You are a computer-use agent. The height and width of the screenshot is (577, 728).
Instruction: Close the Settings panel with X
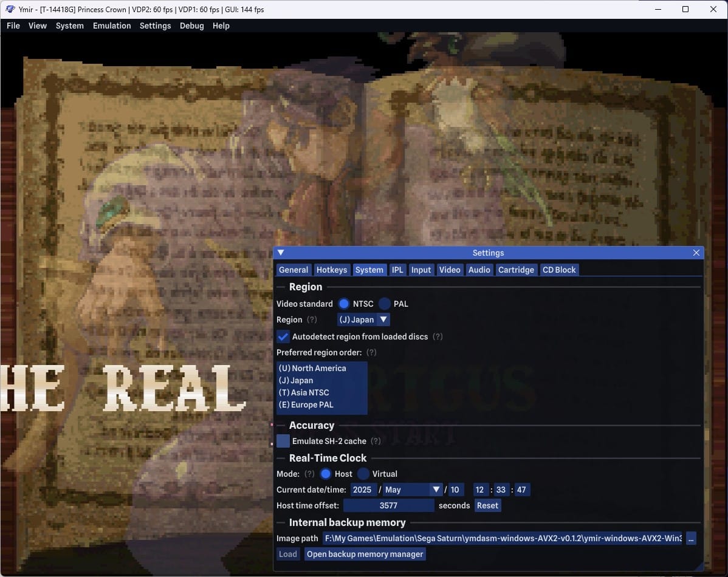(x=696, y=253)
